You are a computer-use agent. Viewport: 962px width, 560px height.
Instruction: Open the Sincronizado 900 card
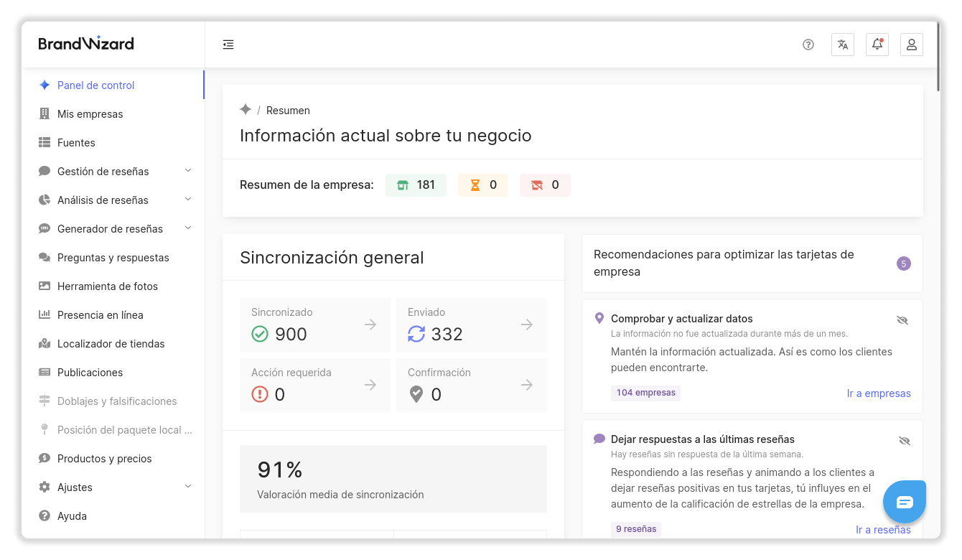tap(315, 325)
